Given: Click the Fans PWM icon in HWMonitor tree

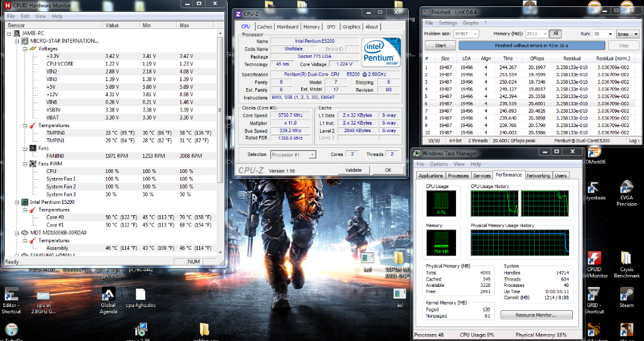Looking at the screenshot, I should [x=33, y=164].
